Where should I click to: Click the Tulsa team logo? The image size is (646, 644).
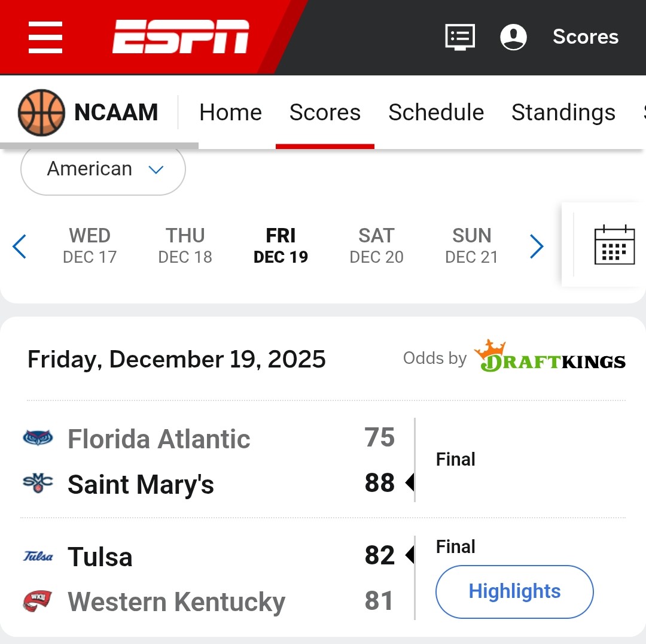coord(38,557)
